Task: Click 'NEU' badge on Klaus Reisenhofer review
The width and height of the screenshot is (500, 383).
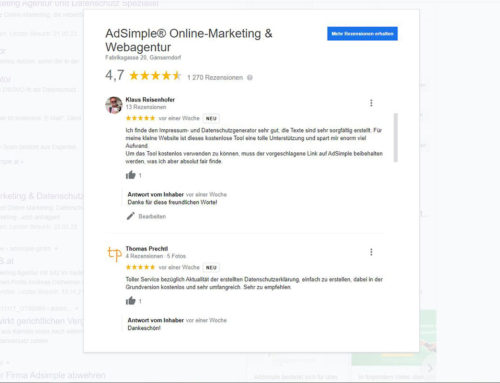Action: 211,118
